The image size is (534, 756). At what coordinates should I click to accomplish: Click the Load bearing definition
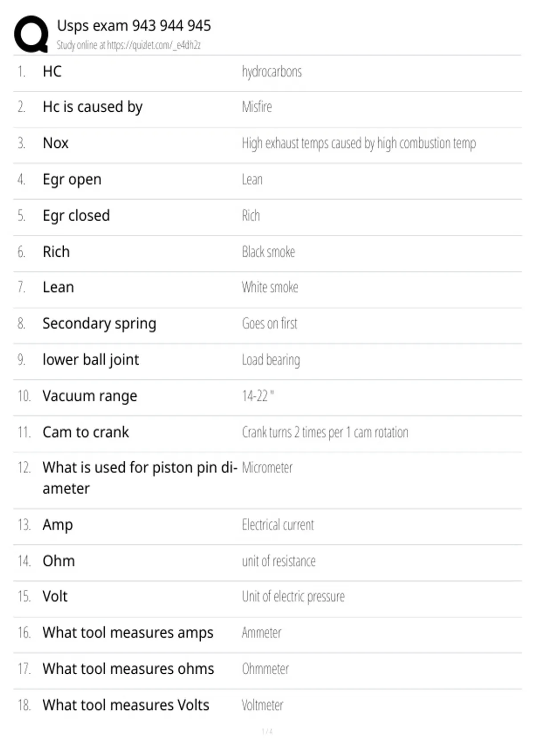[271, 360]
